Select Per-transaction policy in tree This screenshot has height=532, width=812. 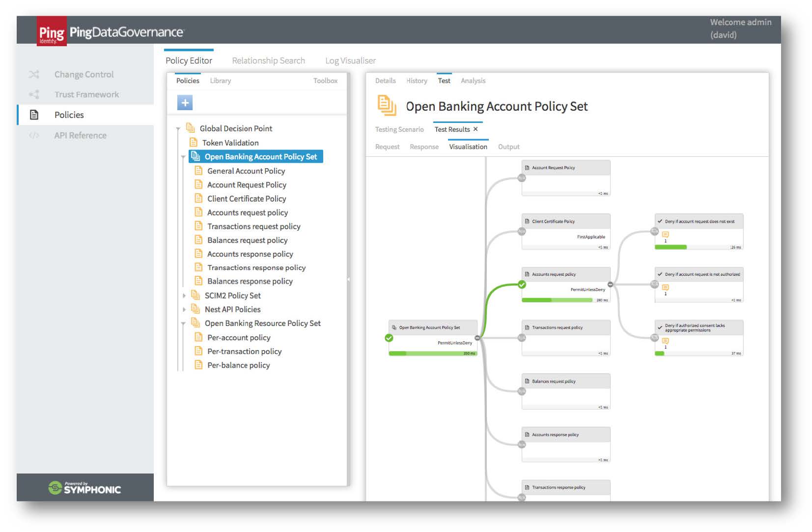pyautogui.click(x=244, y=351)
